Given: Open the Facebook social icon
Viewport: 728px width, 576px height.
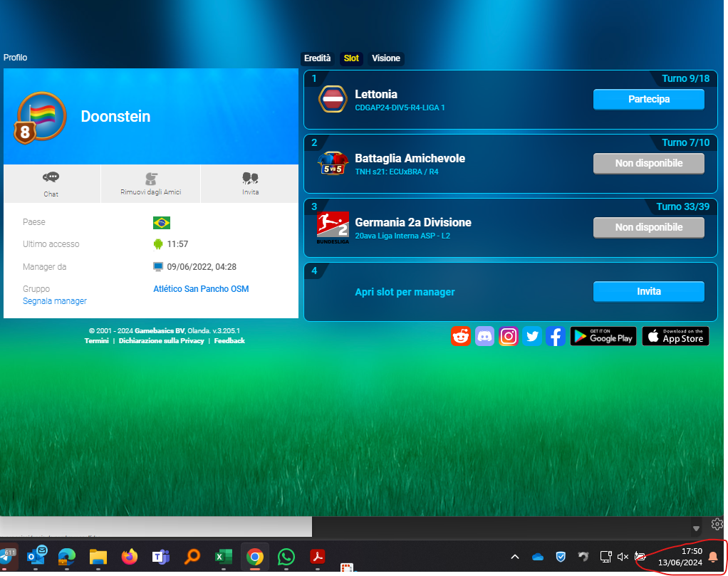Looking at the screenshot, I should coord(555,336).
